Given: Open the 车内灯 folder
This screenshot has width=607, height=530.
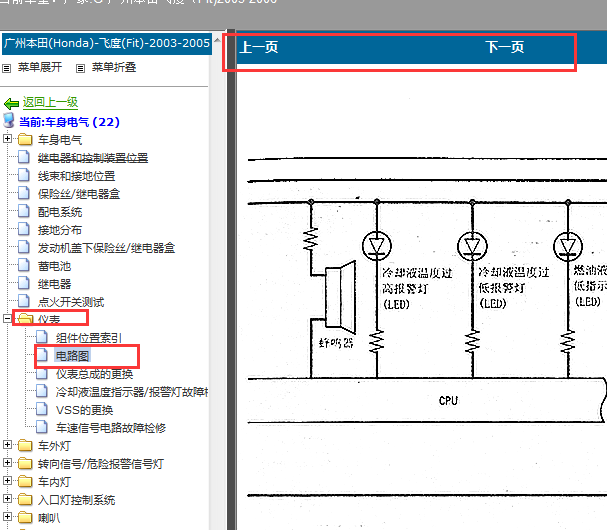Looking at the screenshot, I should click(54, 482).
